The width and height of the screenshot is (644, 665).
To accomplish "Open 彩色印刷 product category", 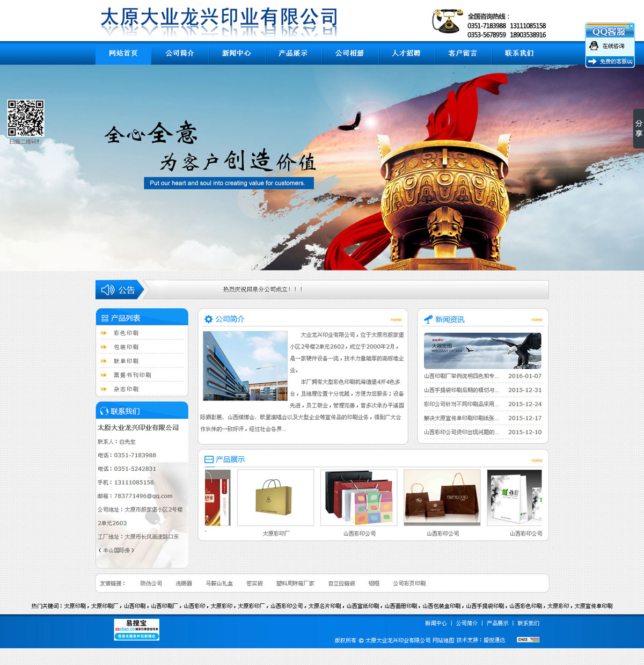I will click(x=126, y=333).
